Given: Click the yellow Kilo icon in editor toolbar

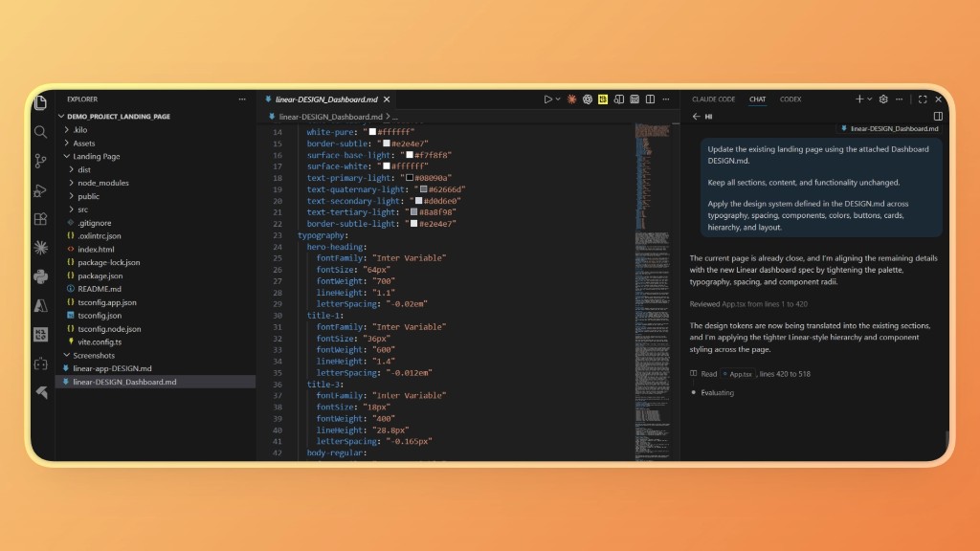Looking at the screenshot, I should pyautogui.click(x=603, y=99).
